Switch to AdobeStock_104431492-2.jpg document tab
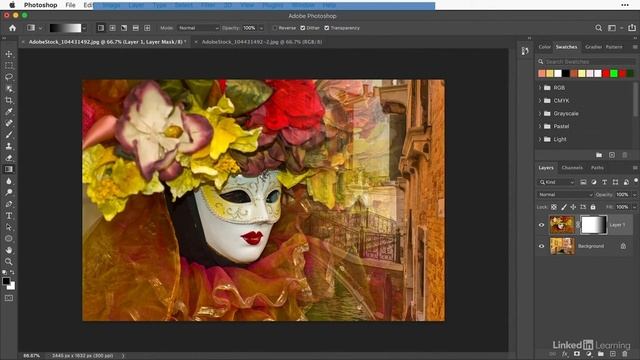Viewport: 640px width, 360px height. point(262,42)
